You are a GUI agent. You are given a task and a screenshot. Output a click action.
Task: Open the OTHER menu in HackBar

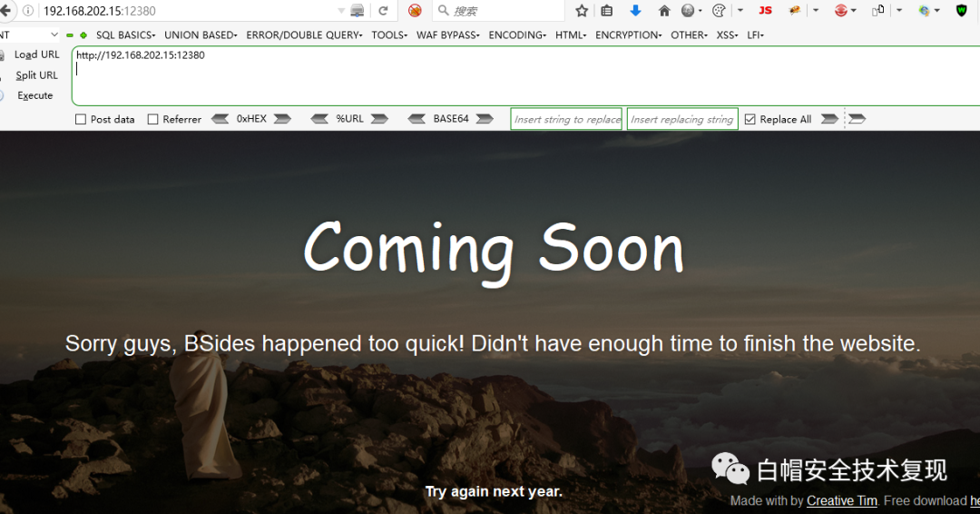[689, 35]
